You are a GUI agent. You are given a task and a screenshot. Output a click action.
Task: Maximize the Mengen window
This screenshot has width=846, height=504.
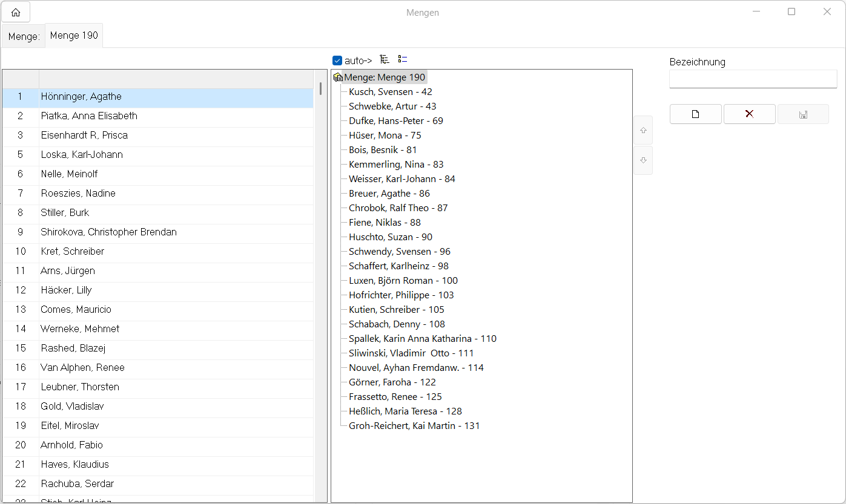tap(791, 11)
